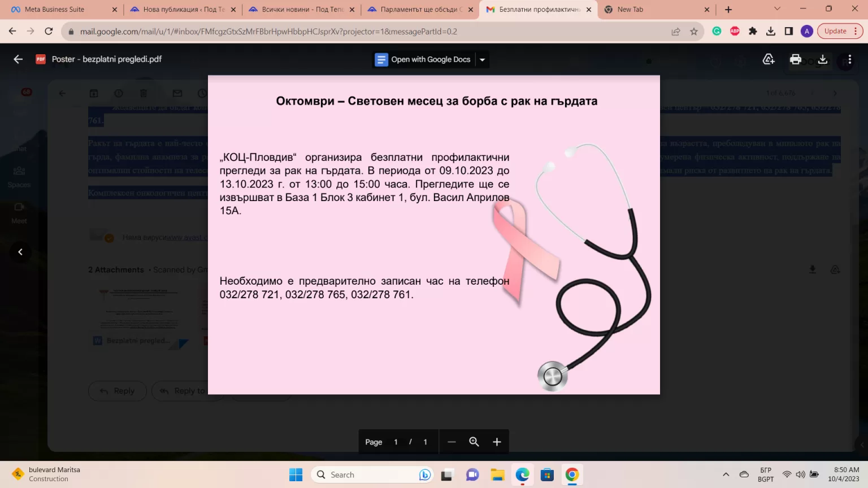Expand the Open with dropdown arrow
Image resolution: width=868 pixels, height=488 pixels.
[x=482, y=59]
